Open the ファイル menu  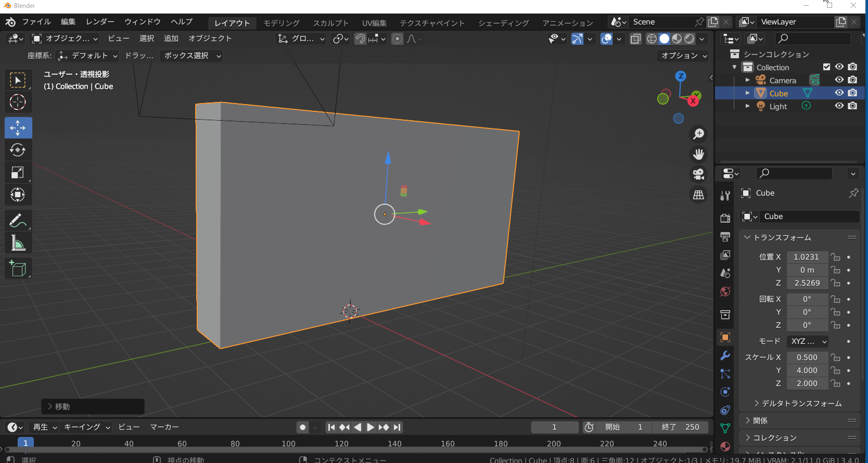click(36, 22)
